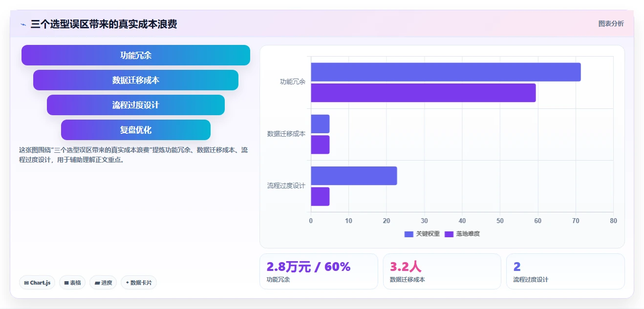Screen dimensions: 644x309
Task: Click the 落地难度 bar for 功能冗余
Action: point(423,93)
